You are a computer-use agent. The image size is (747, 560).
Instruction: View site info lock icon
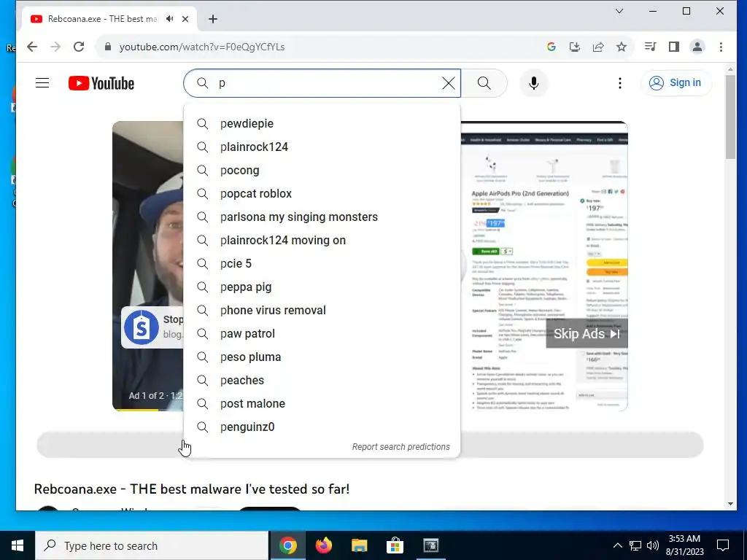(108, 47)
